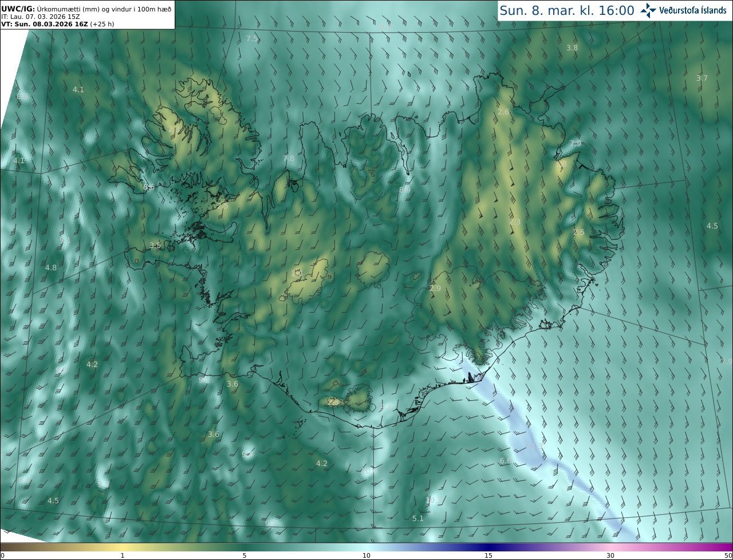Screen dimensions: 733x560
Task: Click the map value "3.7"
Action: [x=702, y=78]
